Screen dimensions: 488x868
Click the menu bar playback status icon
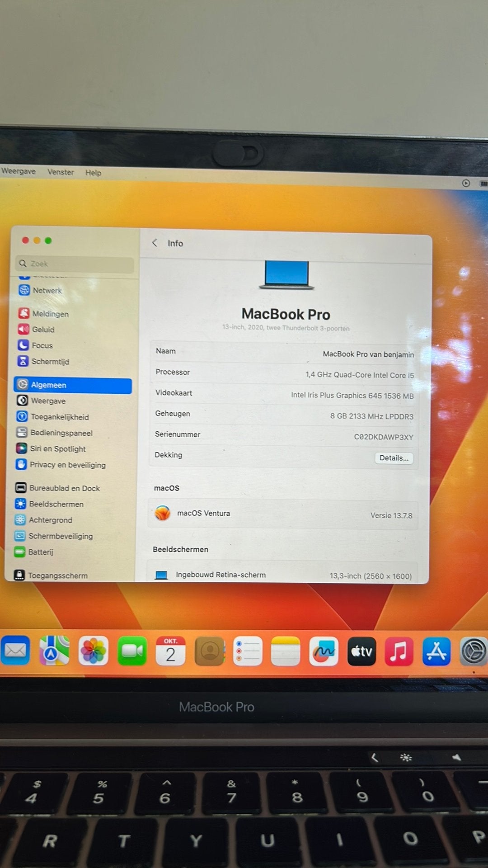[x=466, y=183]
